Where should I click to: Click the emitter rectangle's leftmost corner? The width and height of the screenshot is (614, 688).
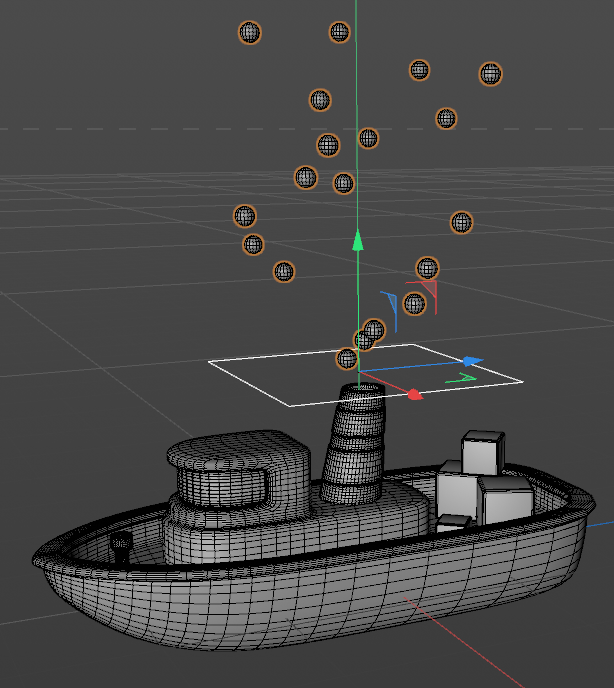(x=209, y=362)
